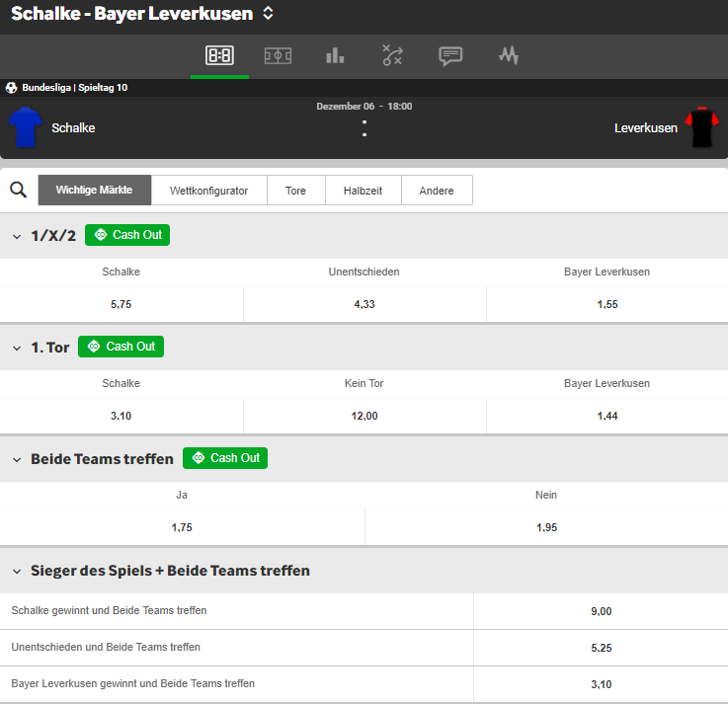The image size is (728, 704).
Task: Open the scoreboard view icon
Action: 219,55
